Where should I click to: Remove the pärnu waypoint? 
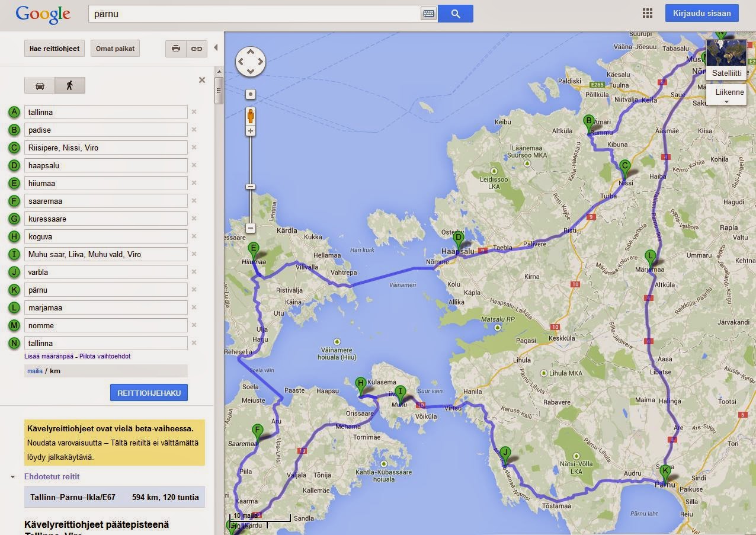194,290
